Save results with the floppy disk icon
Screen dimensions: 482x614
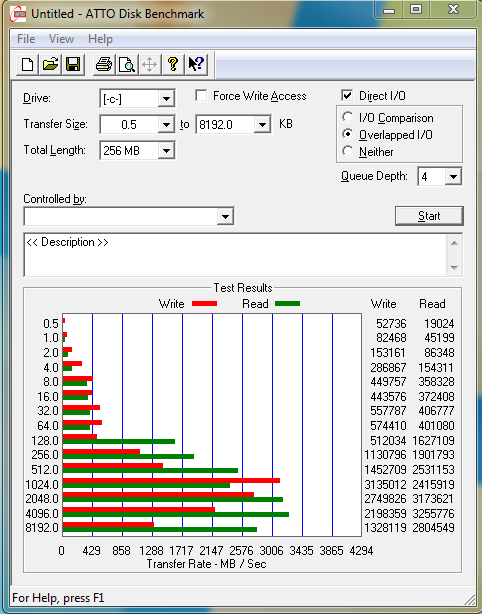73,64
